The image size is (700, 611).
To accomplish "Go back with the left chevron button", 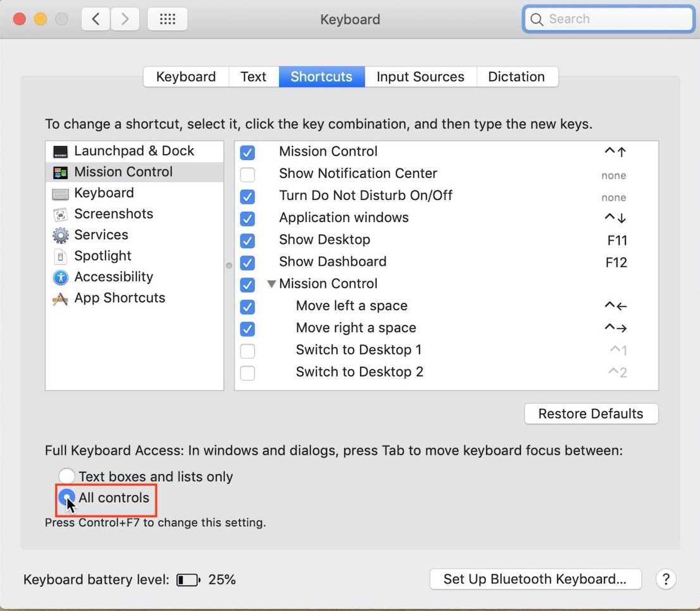I will tap(96, 20).
